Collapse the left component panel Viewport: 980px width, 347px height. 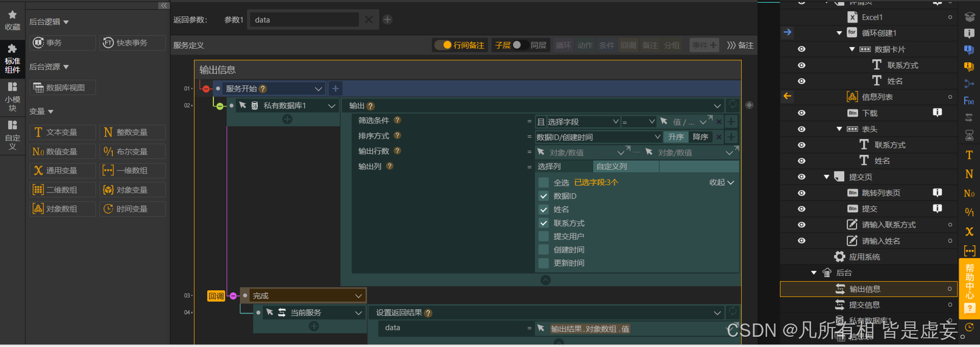click(x=163, y=5)
